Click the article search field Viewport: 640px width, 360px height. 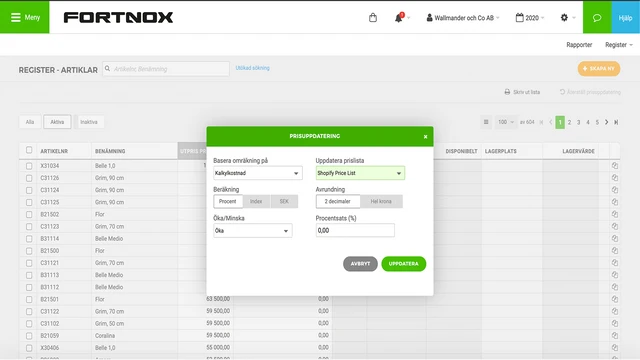tap(166, 69)
